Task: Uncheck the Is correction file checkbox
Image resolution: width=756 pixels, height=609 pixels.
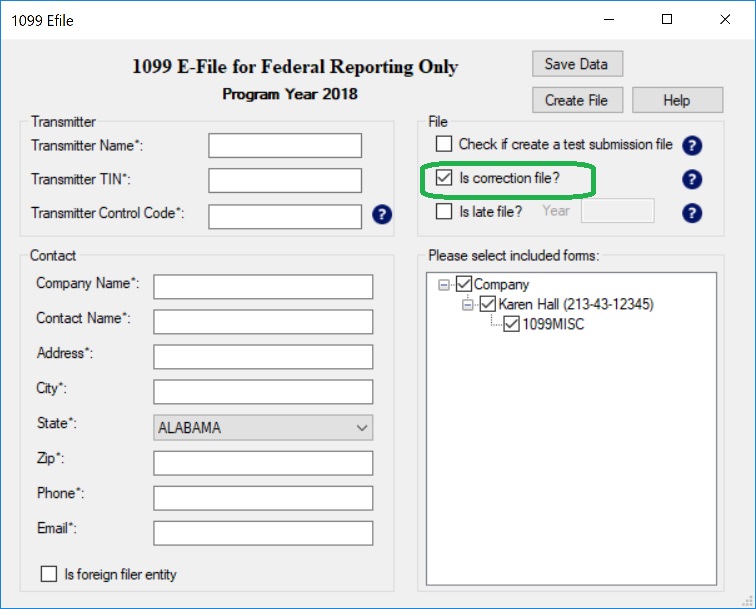Action: [444, 179]
